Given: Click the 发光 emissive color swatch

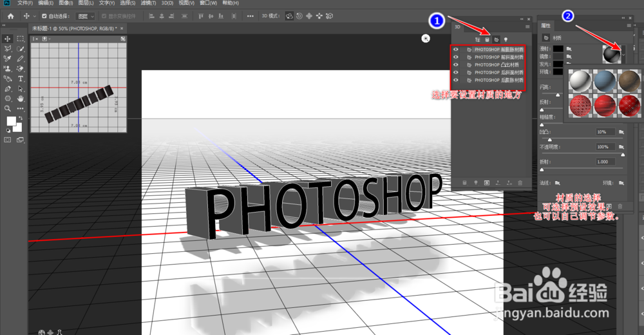Looking at the screenshot, I should (x=558, y=64).
